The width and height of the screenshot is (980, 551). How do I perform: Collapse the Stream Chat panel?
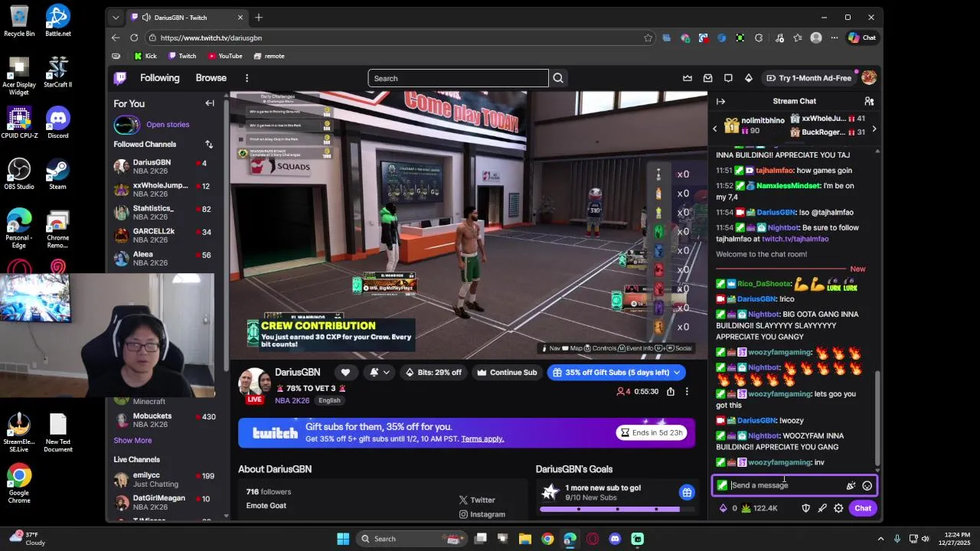[x=720, y=101]
